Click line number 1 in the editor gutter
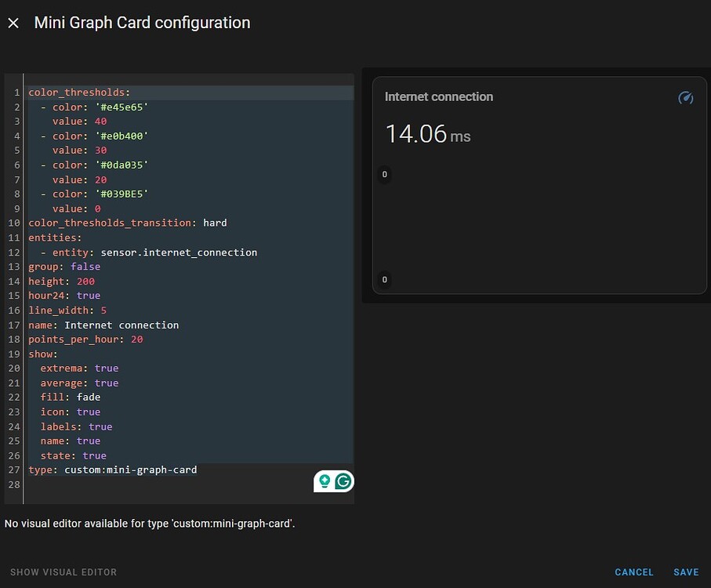 pos(16,92)
